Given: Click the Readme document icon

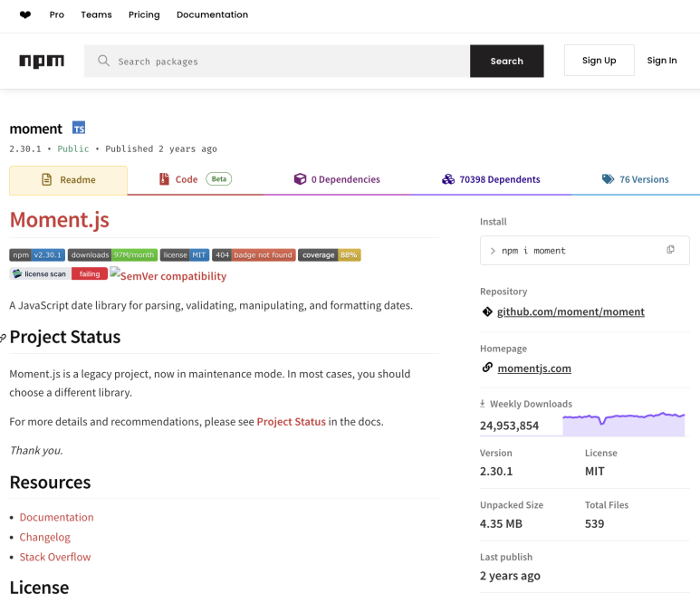Looking at the screenshot, I should 47,179.
